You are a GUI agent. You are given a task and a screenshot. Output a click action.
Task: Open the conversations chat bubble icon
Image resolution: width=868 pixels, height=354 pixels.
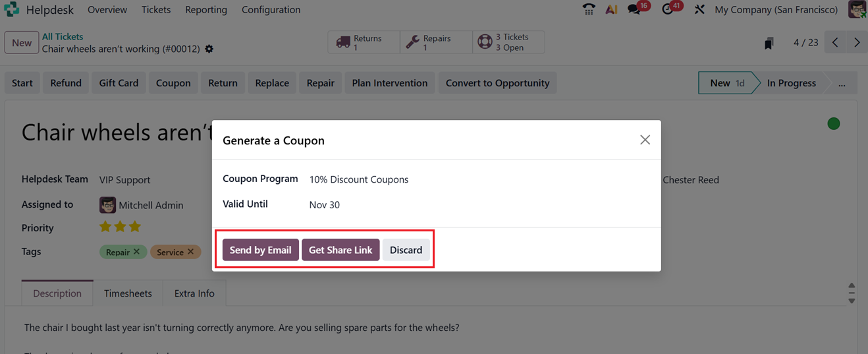click(x=635, y=10)
